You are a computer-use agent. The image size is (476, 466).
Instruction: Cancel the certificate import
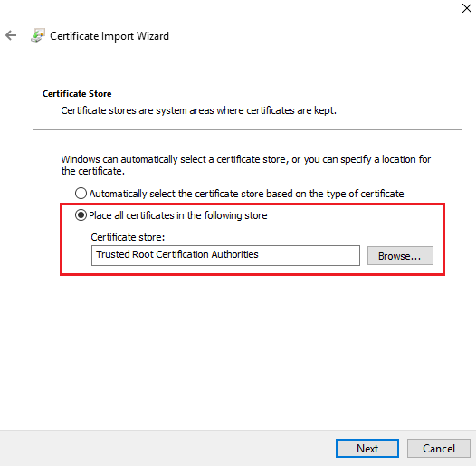[438, 448]
